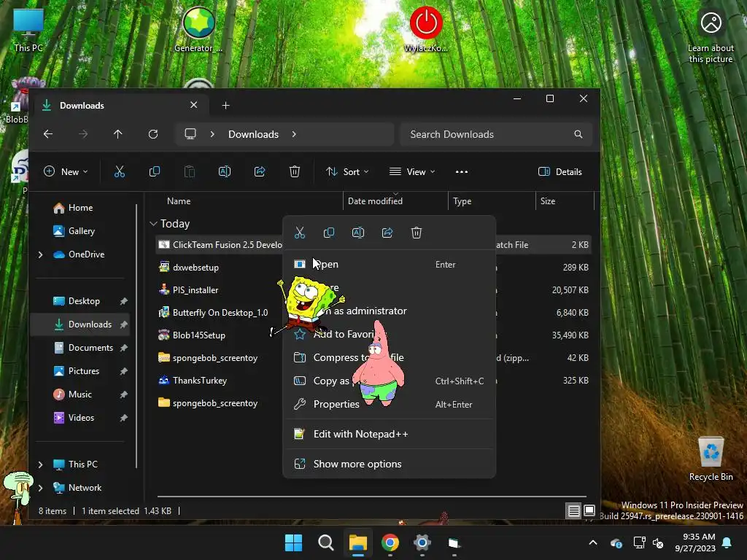The width and height of the screenshot is (747, 560).
Task: Open the New dropdown menu
Action: [x=66, y=172]
